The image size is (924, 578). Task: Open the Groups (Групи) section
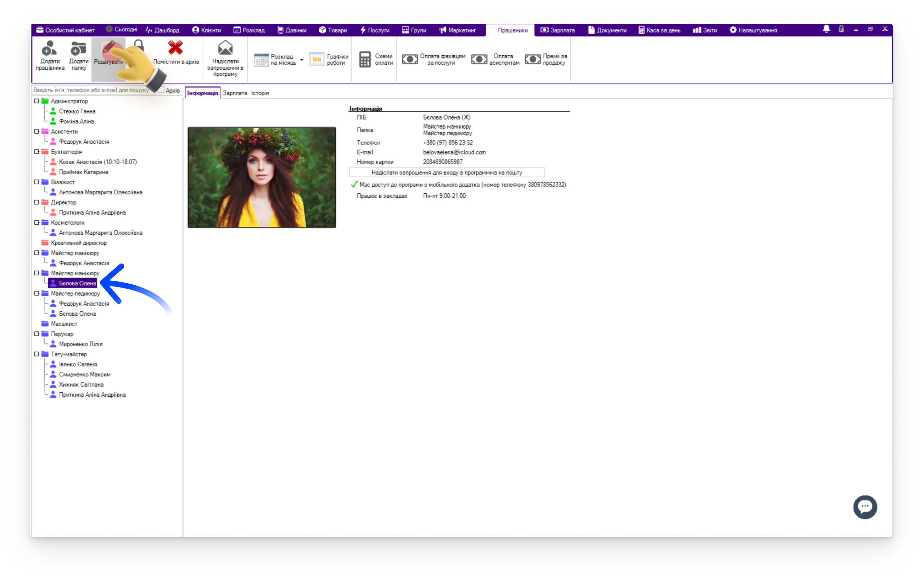(414, 30)
